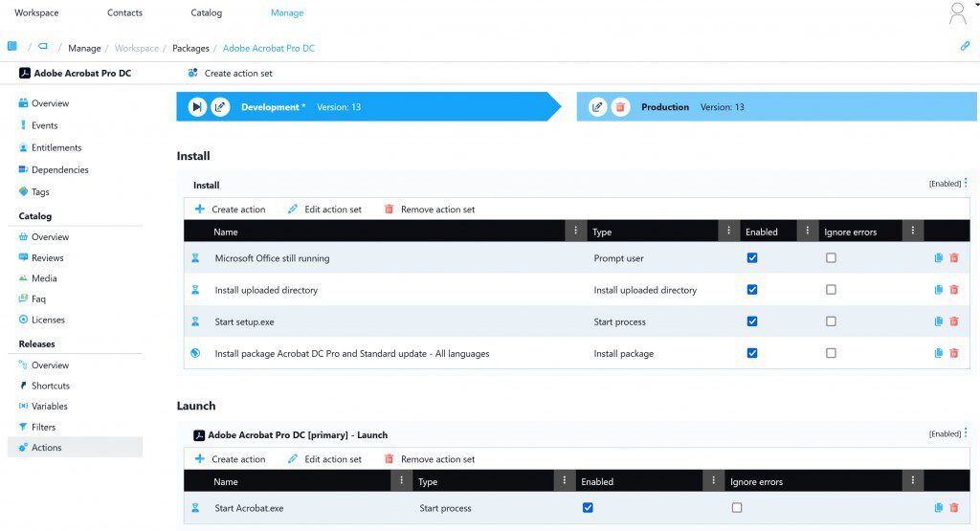
Task: Delete the Install uploaded directory action
Action: tap(954, 289)
